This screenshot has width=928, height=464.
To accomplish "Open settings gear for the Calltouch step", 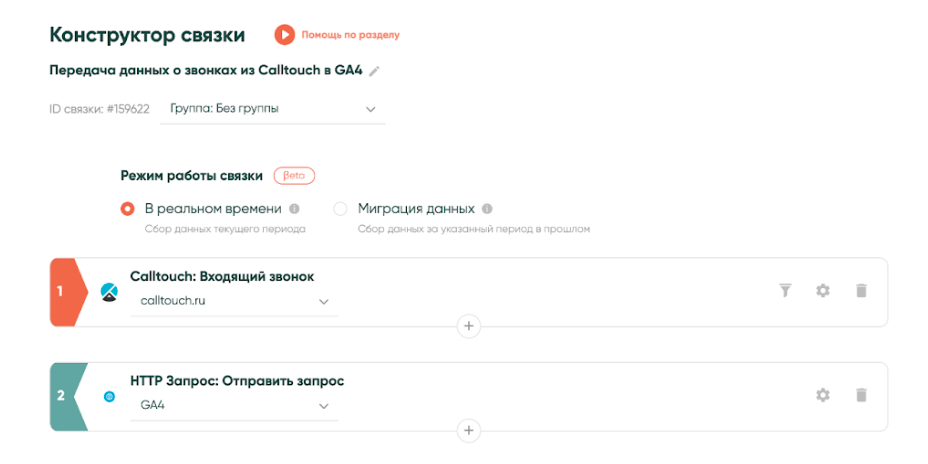I will pos(823,290).
